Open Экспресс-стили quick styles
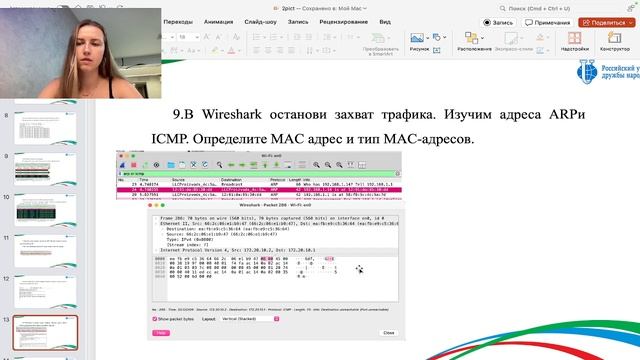The height and width of the screenshot is (360, 640). (513, 42)
